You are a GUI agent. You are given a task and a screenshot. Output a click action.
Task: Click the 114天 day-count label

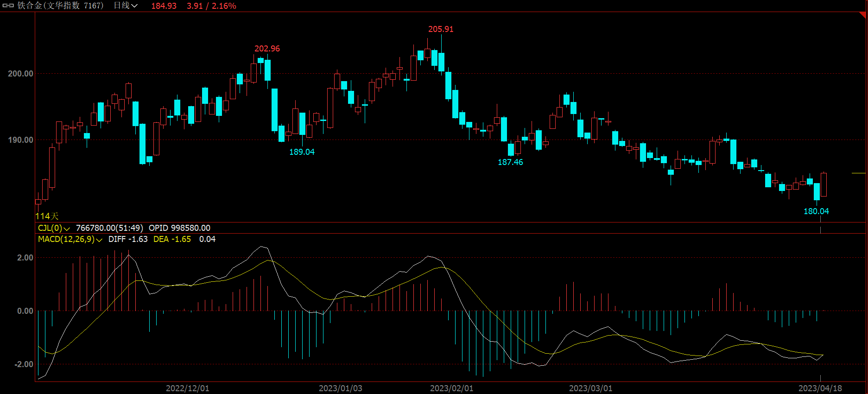(x=47, y=216)
